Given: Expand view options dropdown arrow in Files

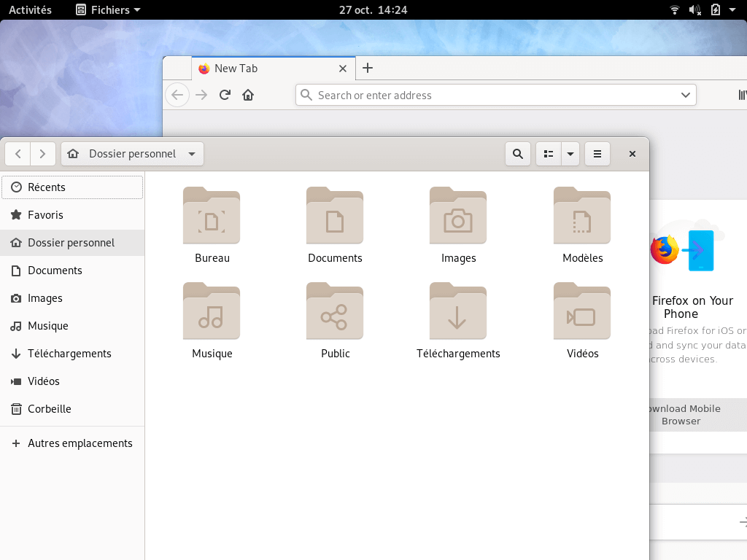Looking at the screenshot, I should tap(570, 154).
